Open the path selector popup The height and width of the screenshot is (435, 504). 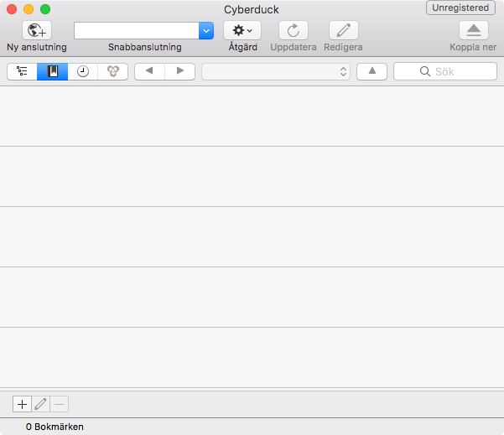coord(276,71)
